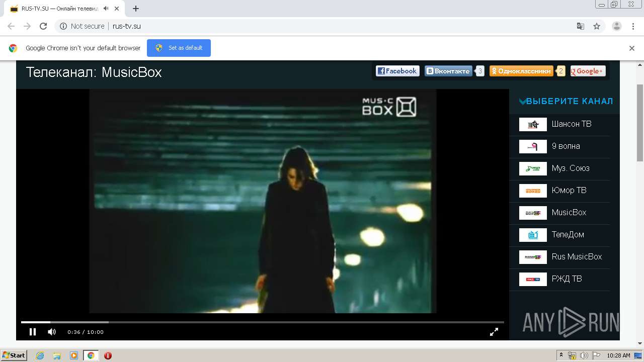Mute the video player volume
644x362 pixels.
[52, 332]
